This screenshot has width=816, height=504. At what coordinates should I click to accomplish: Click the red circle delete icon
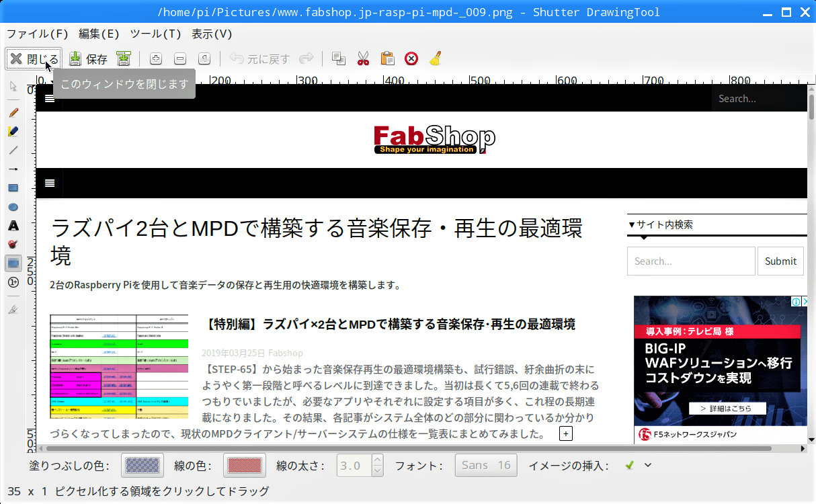point(411,59)
